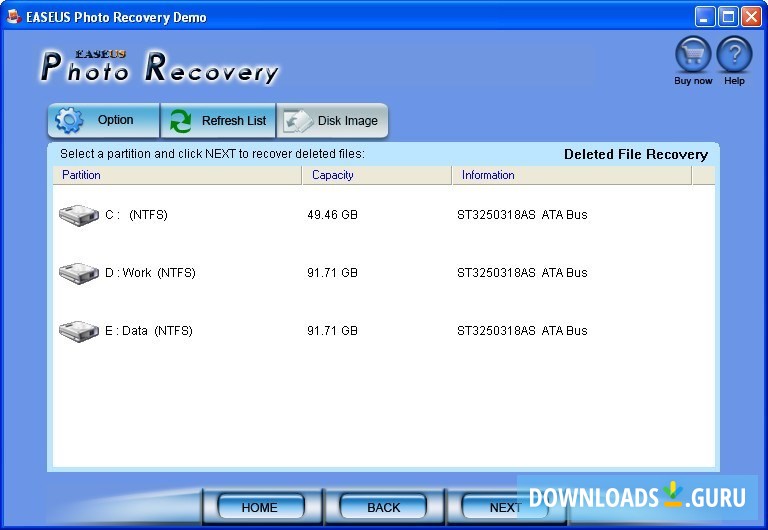Click the HOME button
Image resolution: width=768 pixels, height=530 pixels.
point(260,507)
